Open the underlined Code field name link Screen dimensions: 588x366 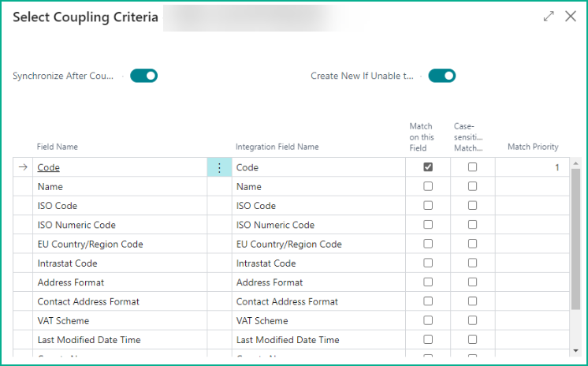[48, 167]
